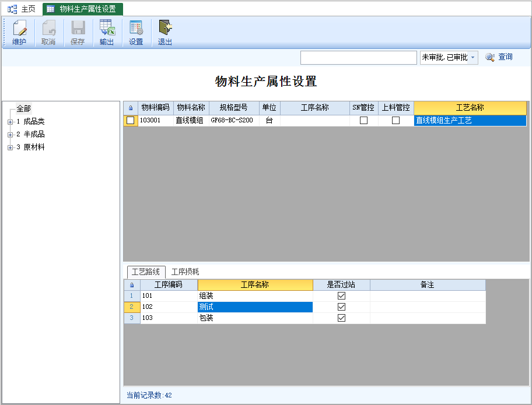The height and width of the screenshot is (405, 532).
Task: Click the 查询 magnifier search icon
Action: click(x=489, y=57)
